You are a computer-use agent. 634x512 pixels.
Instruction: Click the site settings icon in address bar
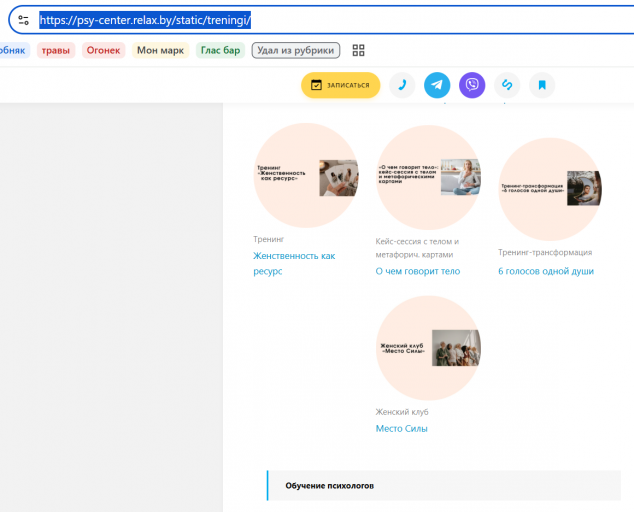tap(23, 20)
